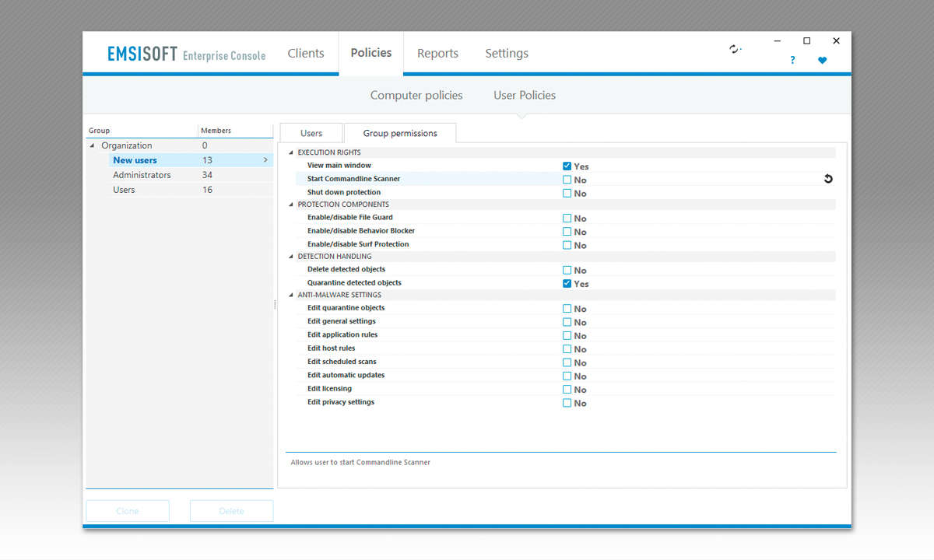Click the Quarantine detected objects label
Viewport: 934px width, 560px height.
(354, 282)
